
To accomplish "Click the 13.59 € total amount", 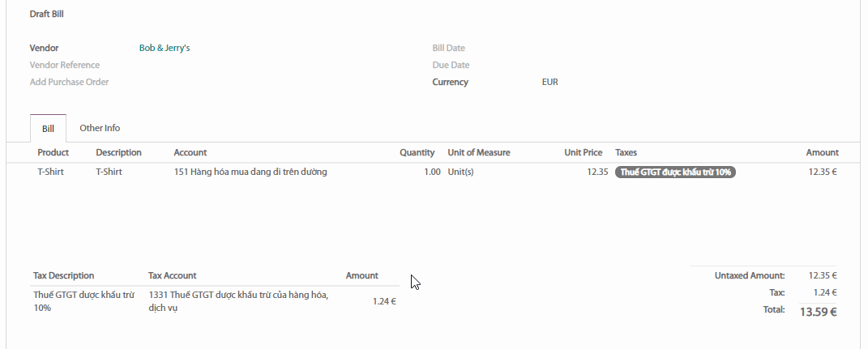I will [x=818, y=311].
